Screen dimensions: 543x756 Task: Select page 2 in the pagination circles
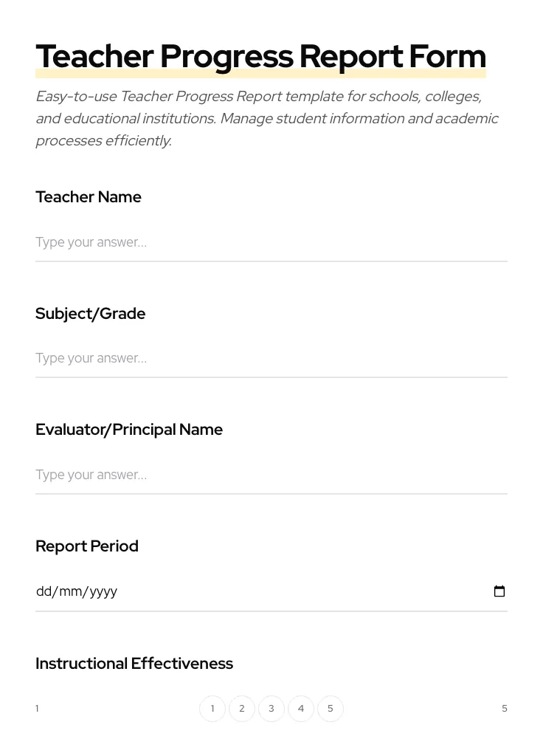(x=242, y=708)
